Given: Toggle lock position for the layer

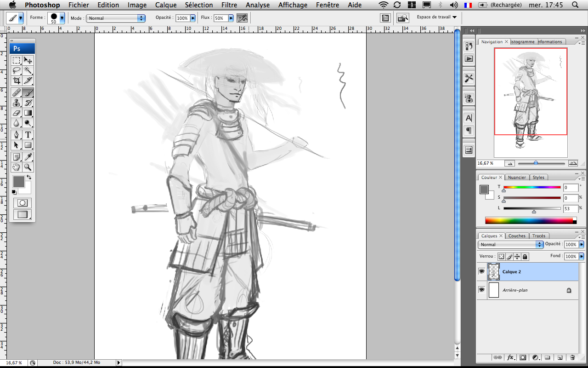Looking at the screenshot, I should [x=517, y=256].
